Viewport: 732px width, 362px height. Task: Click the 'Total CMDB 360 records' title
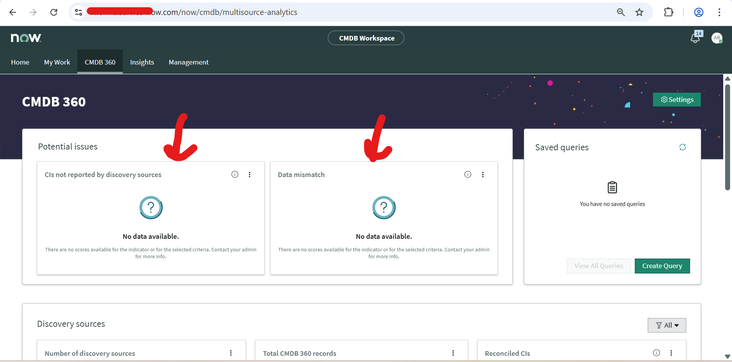click(299, 354)
